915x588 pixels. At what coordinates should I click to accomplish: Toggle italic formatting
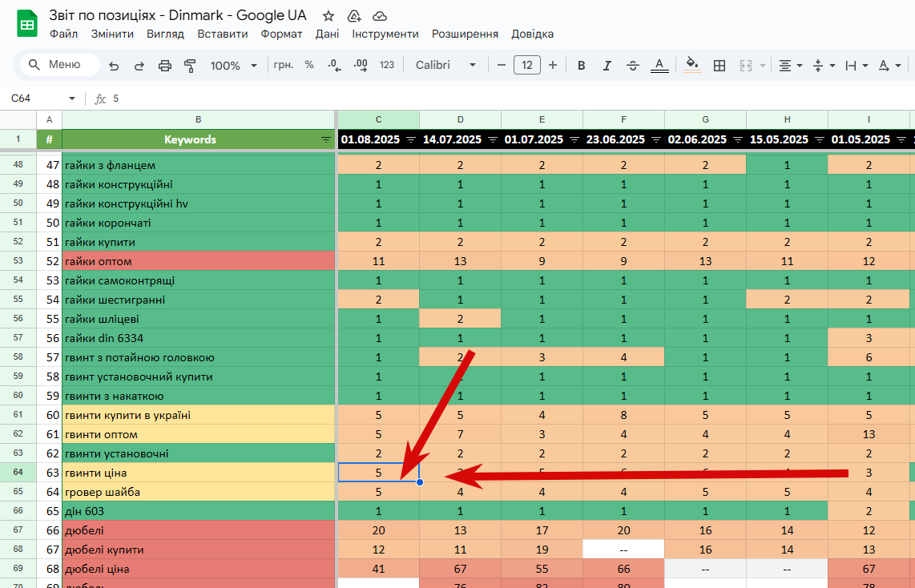pyautogui.click(x=607, y=66)
